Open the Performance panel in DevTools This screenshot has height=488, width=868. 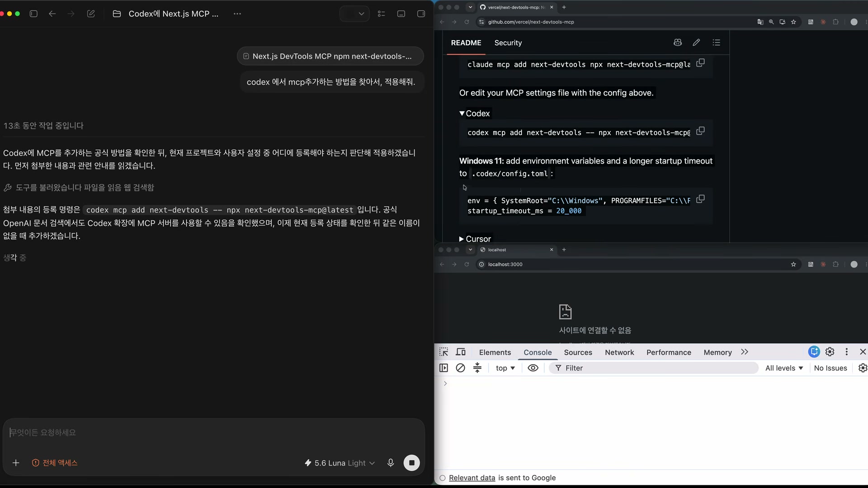(669, 352)
